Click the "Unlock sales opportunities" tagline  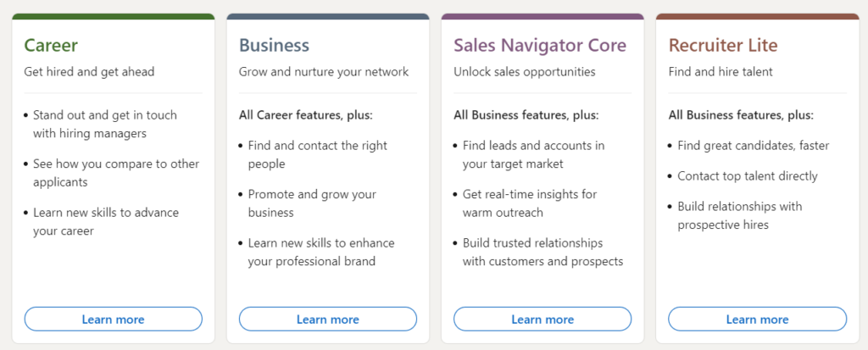click(524, 72)
